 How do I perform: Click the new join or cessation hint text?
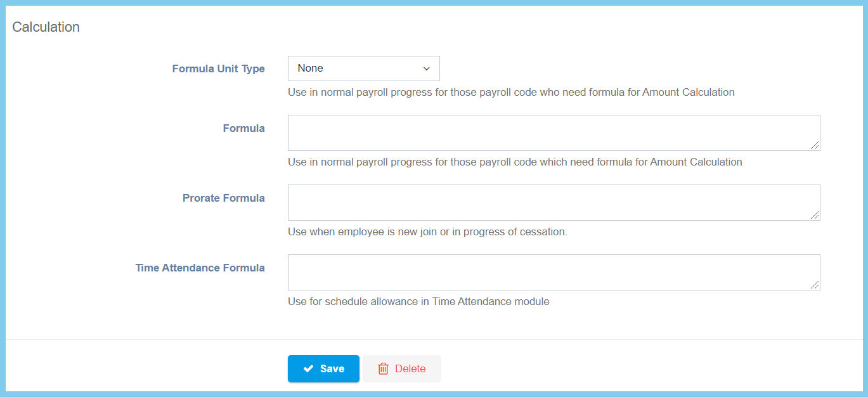tap(427, 231)
